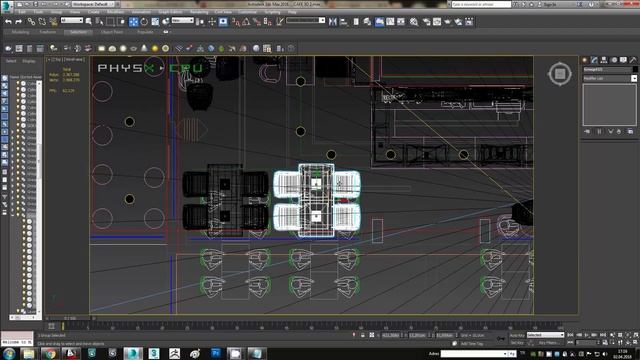Click the keyword search field in title bar
This screenshot has width=640, height=360.
[x=481, y=4]
